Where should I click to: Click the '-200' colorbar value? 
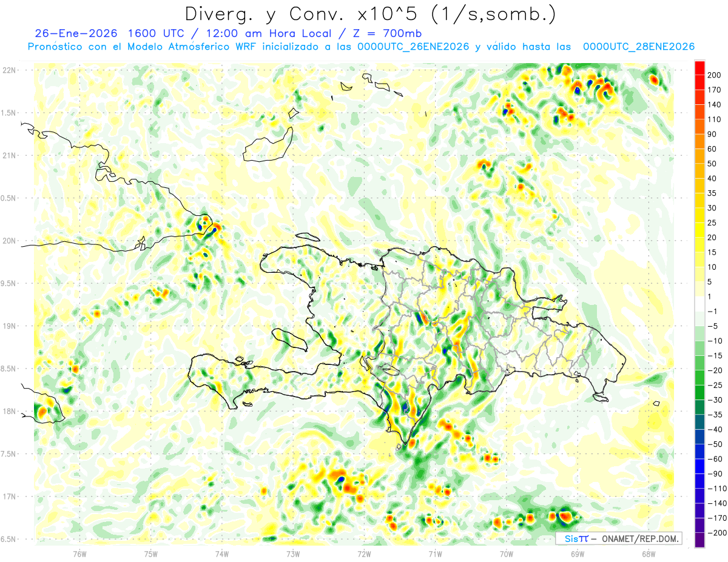pos(716,533)
